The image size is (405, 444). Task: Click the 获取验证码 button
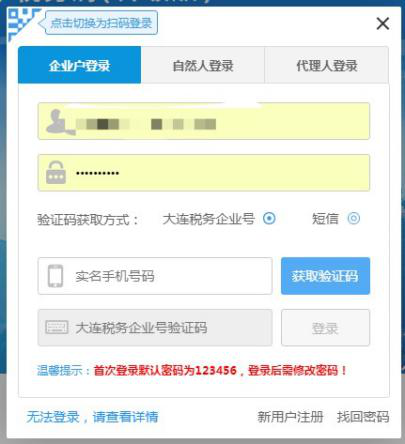pyautogui.click(x=325, y=276)
